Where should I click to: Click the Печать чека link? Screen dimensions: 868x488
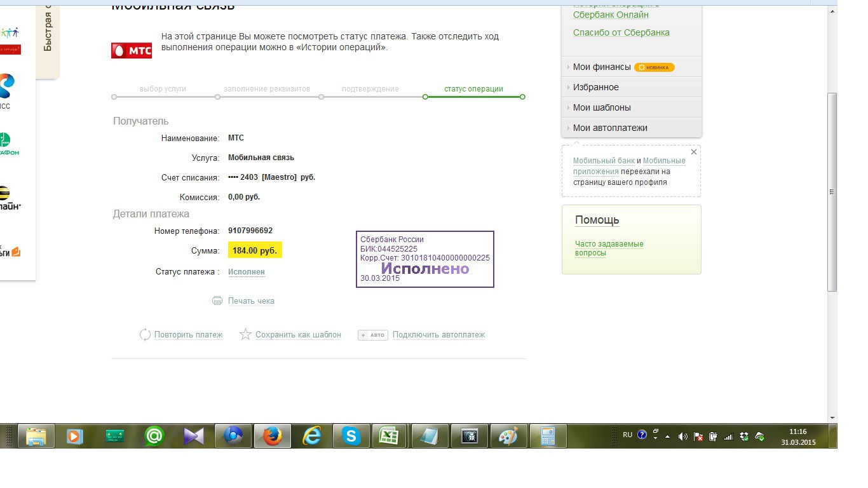[251, 301]
